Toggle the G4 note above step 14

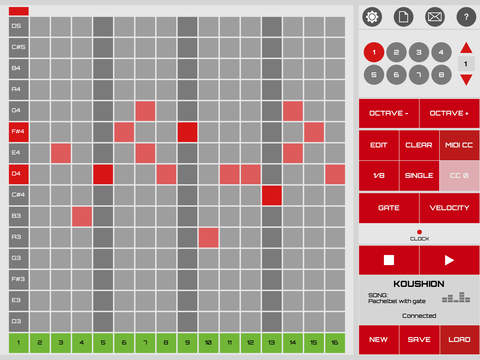click(293, 110)
